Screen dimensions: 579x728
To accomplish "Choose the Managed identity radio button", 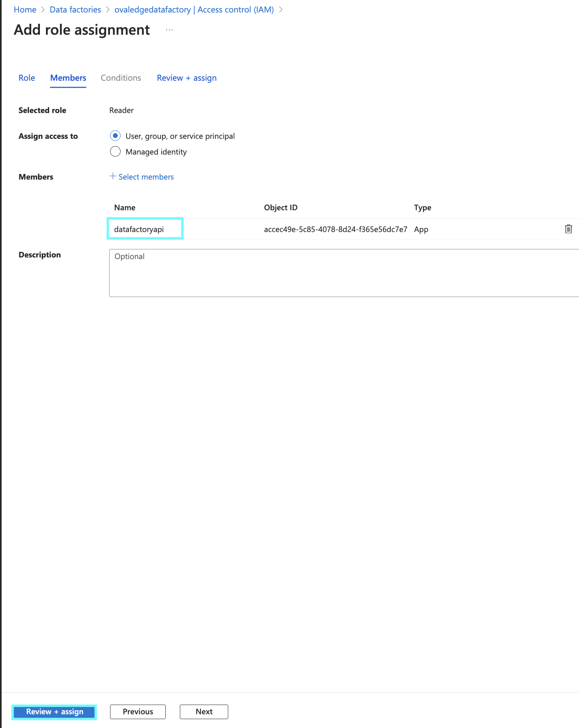I will pos(115,152).
